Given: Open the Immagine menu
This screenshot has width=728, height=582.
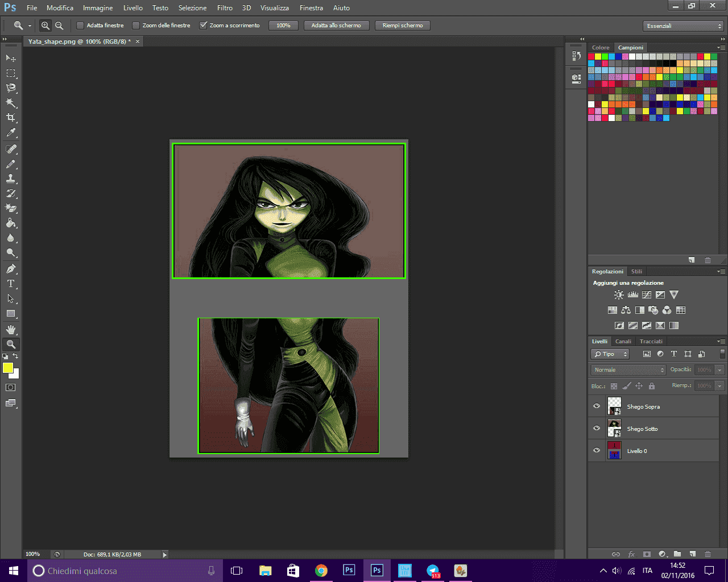Looking at the screenshot, I should click(98, 8).
